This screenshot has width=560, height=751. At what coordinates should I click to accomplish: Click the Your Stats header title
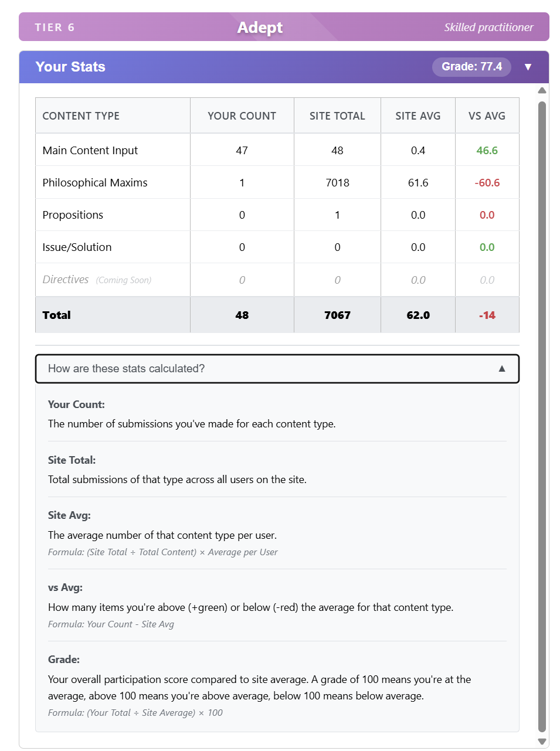pos(70,67)
